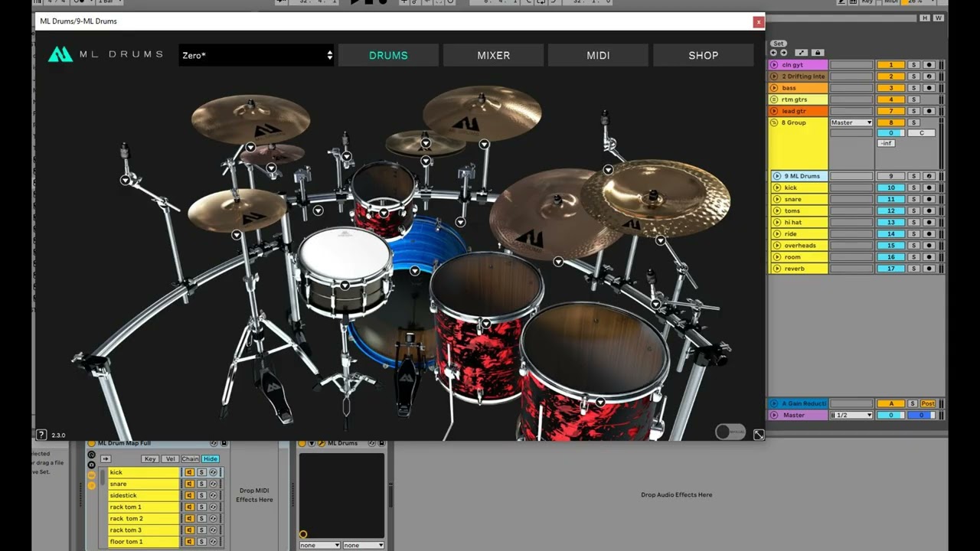Click the Set button above track list
The width and height of the screenshot is (980, 551).
click(779, 44)
